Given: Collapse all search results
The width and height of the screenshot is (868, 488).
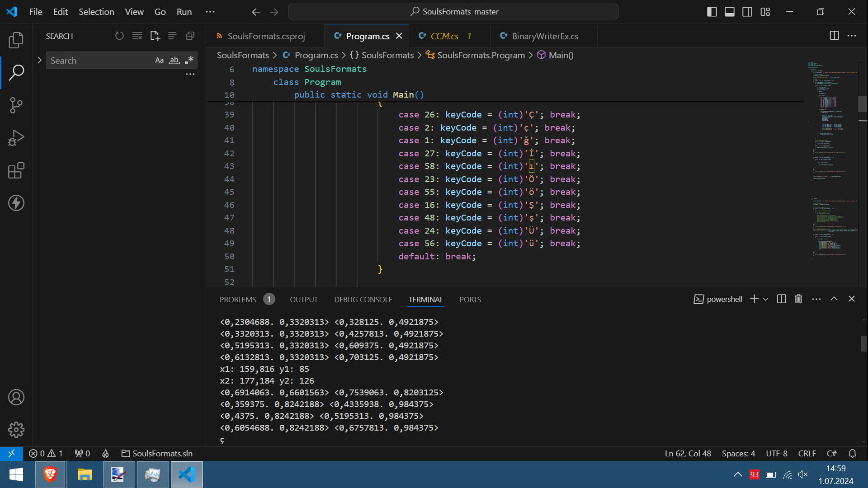Looking at the screenshot, I should coord(190,36).
